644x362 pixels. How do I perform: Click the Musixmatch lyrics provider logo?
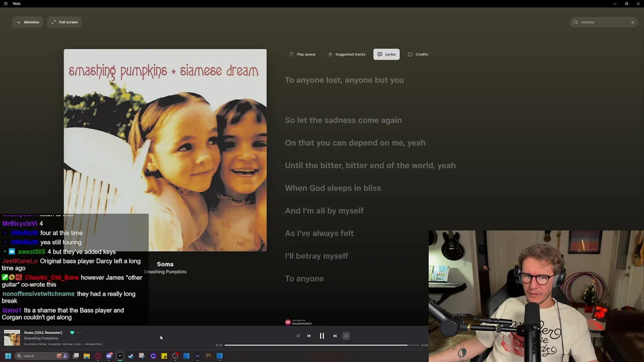[x=298, y=322]
